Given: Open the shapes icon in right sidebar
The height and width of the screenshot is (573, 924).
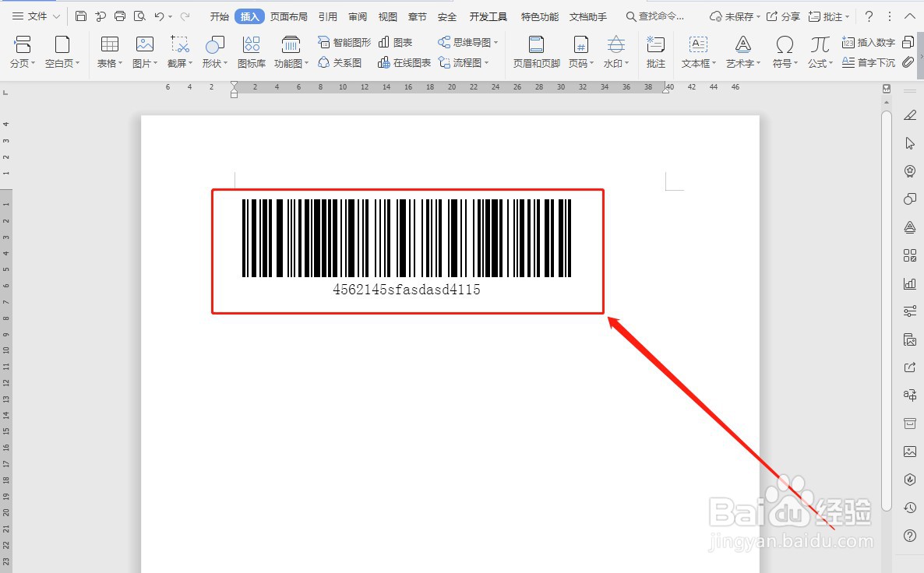Looking at the screenshot, I should 910,199.
